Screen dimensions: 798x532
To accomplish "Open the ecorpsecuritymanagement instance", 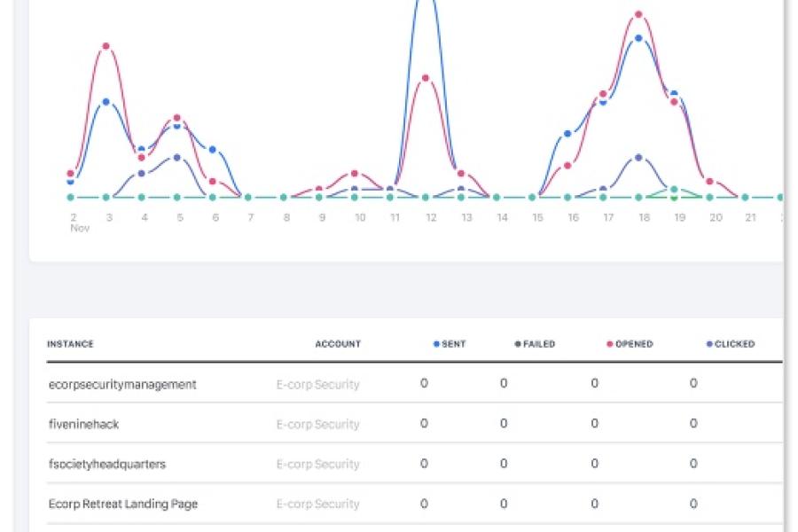I will click(x=122, y=384).
